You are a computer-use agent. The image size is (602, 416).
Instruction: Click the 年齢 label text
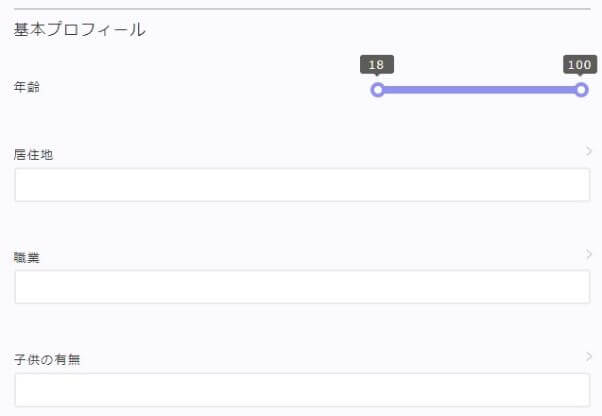[27, 87]
